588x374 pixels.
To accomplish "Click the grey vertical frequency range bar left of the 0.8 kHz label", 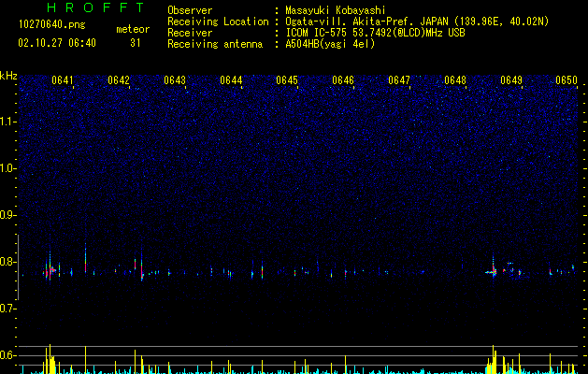I will coord(18,267).
